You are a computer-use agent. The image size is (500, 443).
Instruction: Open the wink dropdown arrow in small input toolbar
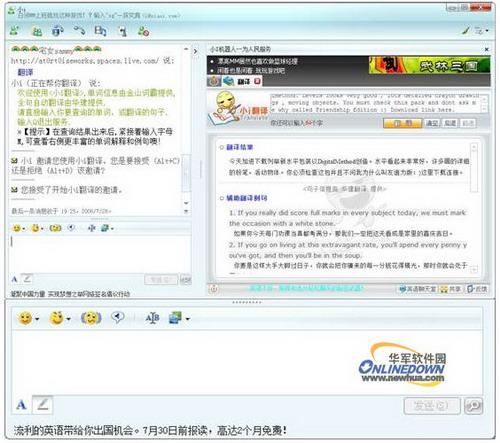(x=42, y=229)
